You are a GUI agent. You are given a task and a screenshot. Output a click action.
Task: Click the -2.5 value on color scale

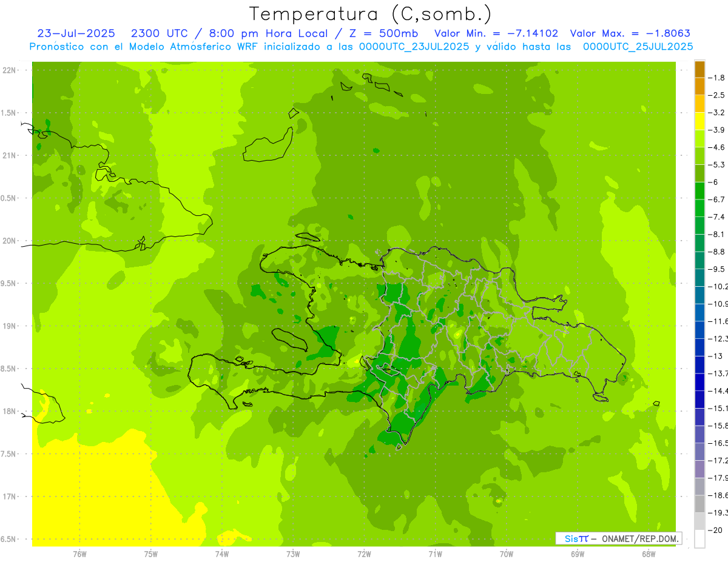716,95
